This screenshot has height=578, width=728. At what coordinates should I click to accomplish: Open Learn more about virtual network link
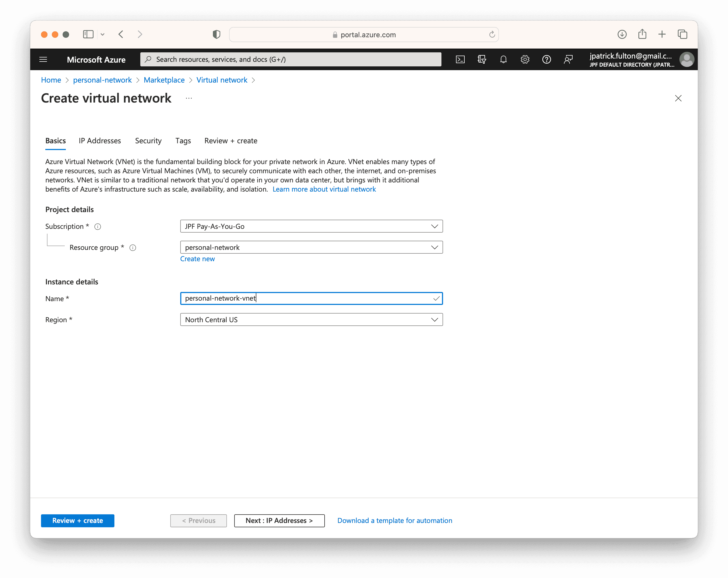[x=324, y=189]
